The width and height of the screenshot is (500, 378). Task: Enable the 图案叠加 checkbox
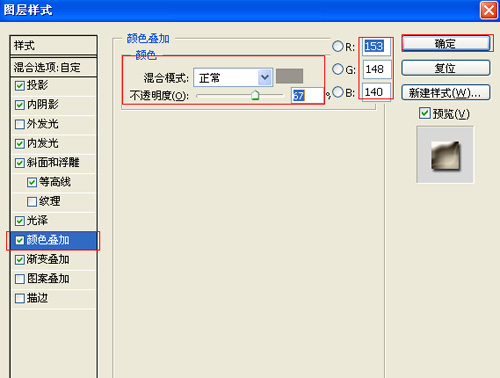[x=20, y=279]
